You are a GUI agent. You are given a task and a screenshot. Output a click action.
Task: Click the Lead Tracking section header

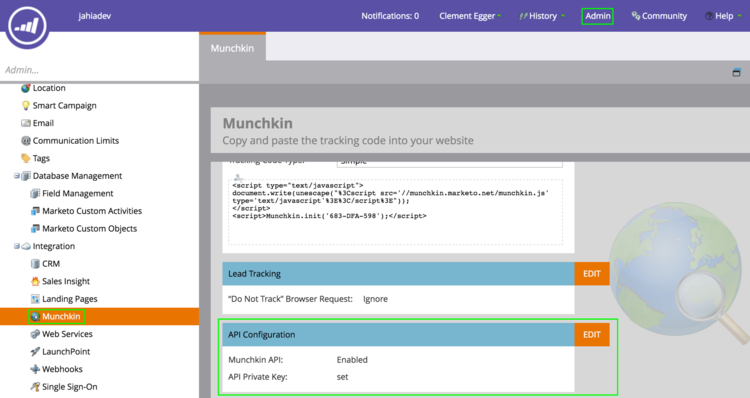398,274
